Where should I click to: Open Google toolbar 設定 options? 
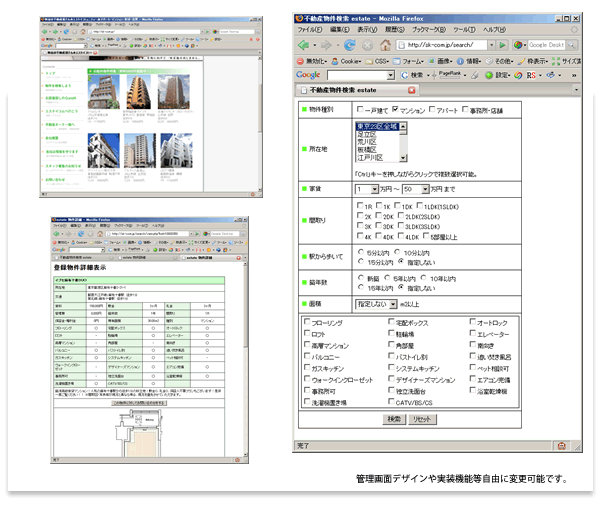click(x=498, y=75)
